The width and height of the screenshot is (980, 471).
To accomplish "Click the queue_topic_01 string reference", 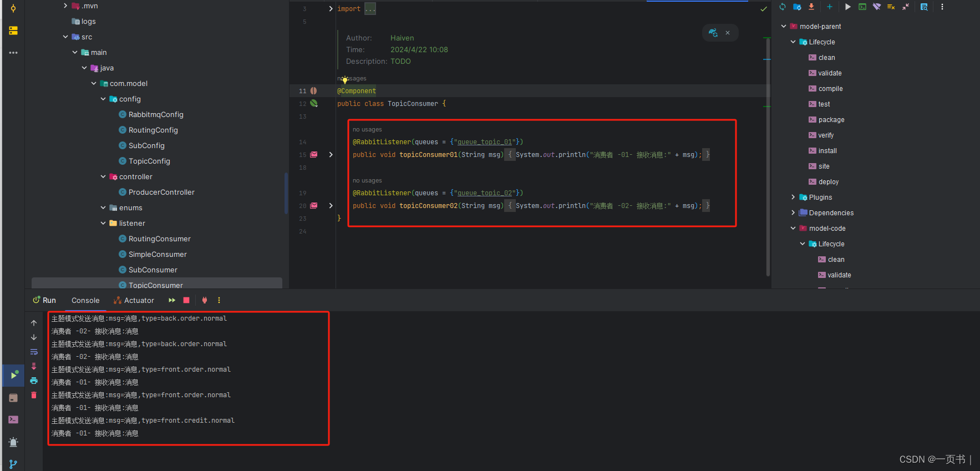I will 484,142.
